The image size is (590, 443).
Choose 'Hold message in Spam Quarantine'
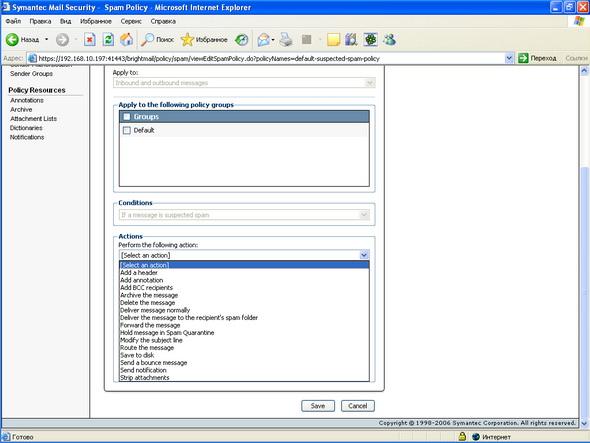click(244, 333)
